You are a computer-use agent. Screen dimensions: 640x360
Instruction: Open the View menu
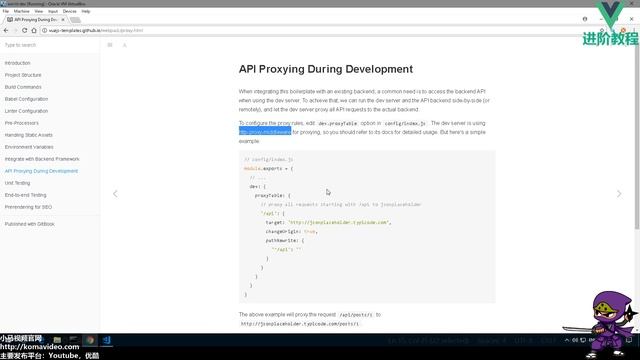point(38,11)
